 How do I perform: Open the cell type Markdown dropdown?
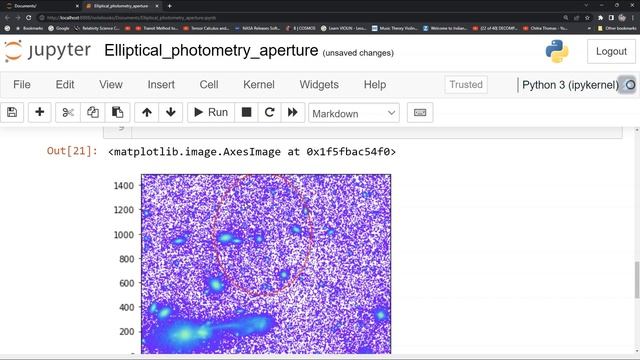354,113
